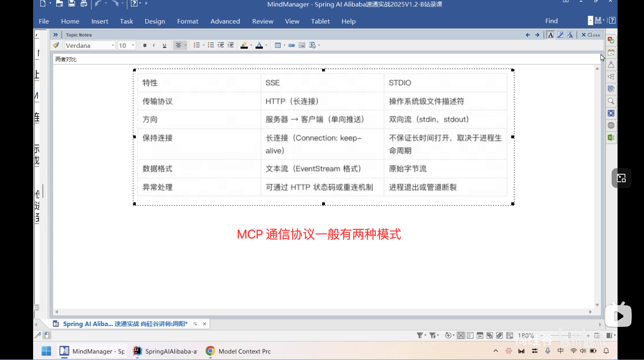Open the highlight color dropdown arrow
Viewport: 644px width, 360px height.
click(x=251, y=45)
